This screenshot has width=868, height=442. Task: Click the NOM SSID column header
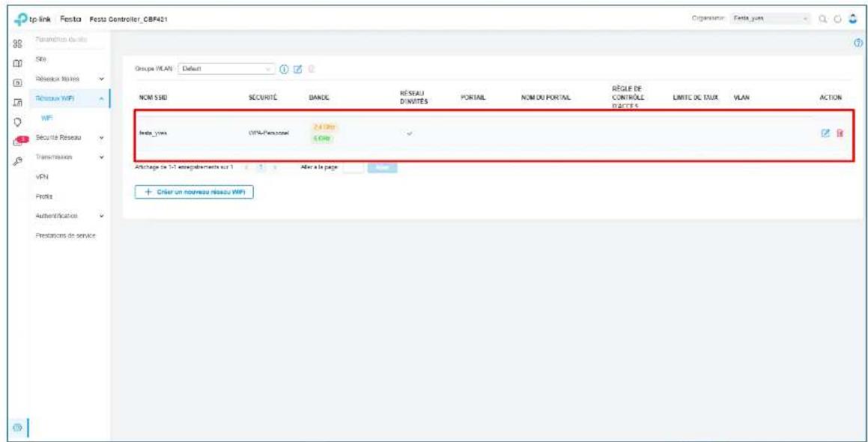[151, 97]
